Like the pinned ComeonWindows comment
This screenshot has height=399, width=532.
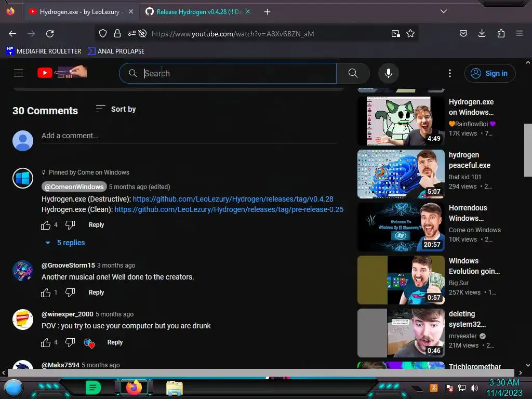(46, 225)
